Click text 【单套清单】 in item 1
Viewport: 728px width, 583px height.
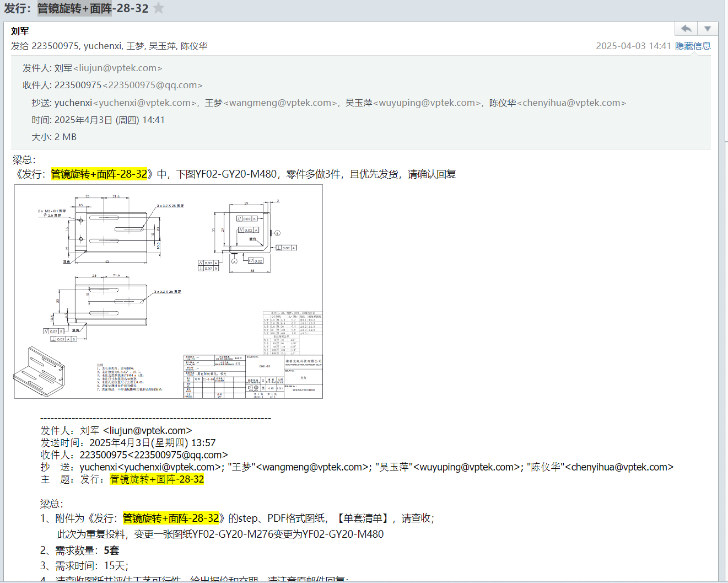(362, 518)
